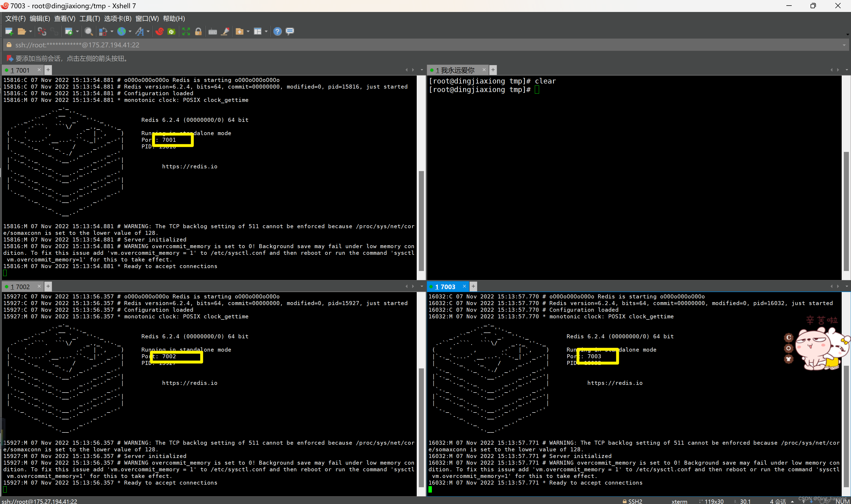
Task: Expand the font (A) dropdown arrow
Action: [148, 32]
